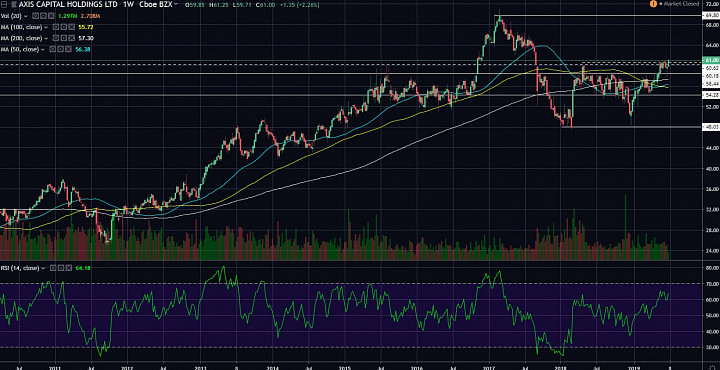The image size is (720, 370).
Task: Expand the Vol (20) legend dropdown arrow
Action: coord(26,16)
